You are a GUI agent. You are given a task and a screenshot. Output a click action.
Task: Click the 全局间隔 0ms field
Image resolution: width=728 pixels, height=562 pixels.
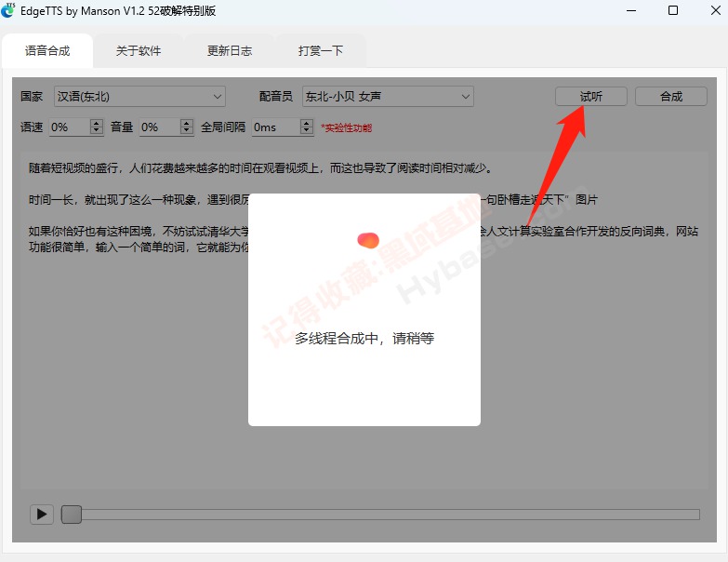pos(276,127)
